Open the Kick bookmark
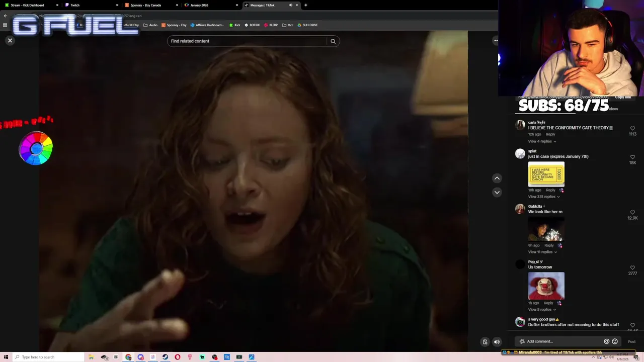 click(x=234, y=25)
